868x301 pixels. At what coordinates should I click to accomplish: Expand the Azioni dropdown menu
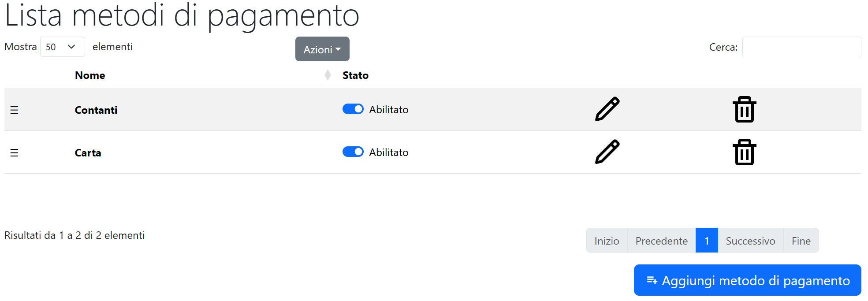pyautogui.click(x=322, y=49)
